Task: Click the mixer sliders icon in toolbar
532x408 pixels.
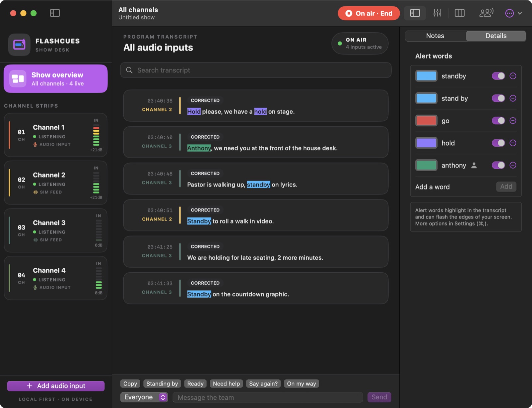Action: (437, 13)
